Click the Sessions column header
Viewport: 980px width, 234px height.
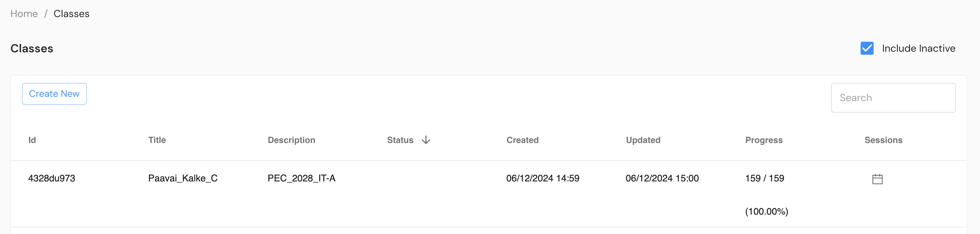pyautogui.click(x=883, y=140)
